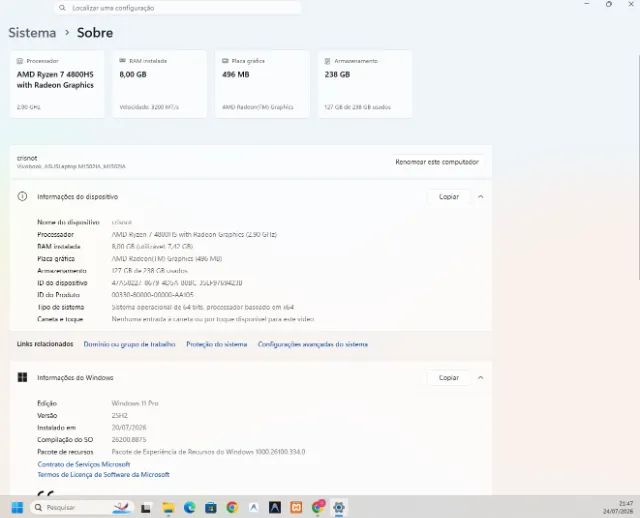Screen dimensions: 640x518
Task: Open File Explorer from the taskbar
Action: coord(168,508)
